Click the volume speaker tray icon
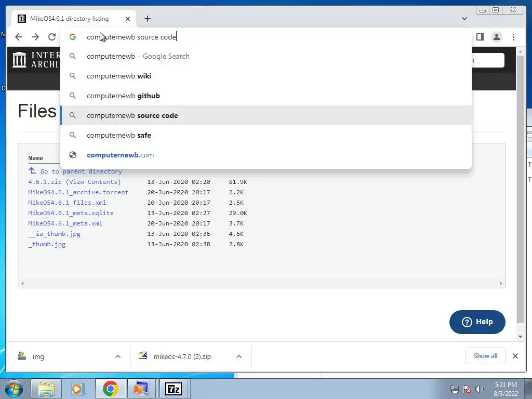 coord(480,389)
